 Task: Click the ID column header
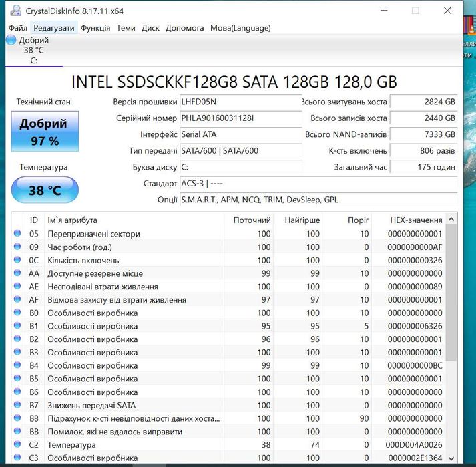point(33,220)
